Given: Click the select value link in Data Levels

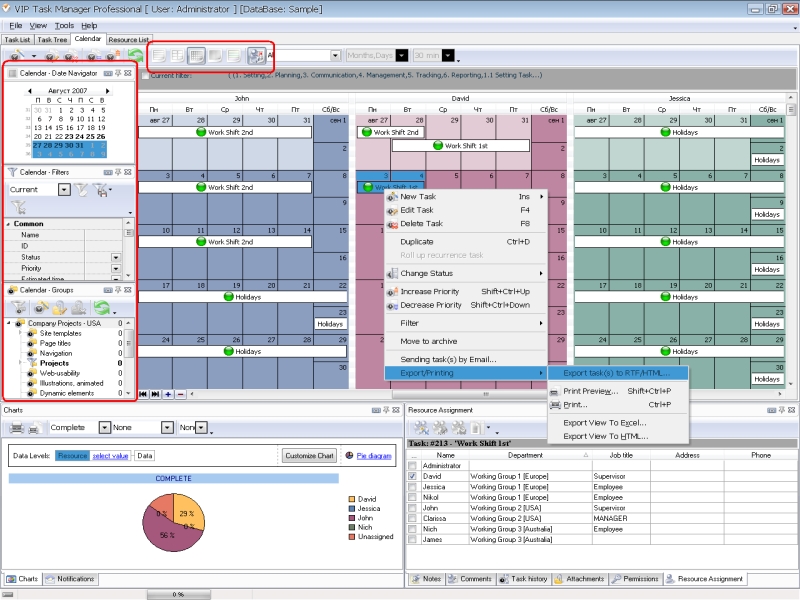Looking at the screenshot, I should (110, 456).
